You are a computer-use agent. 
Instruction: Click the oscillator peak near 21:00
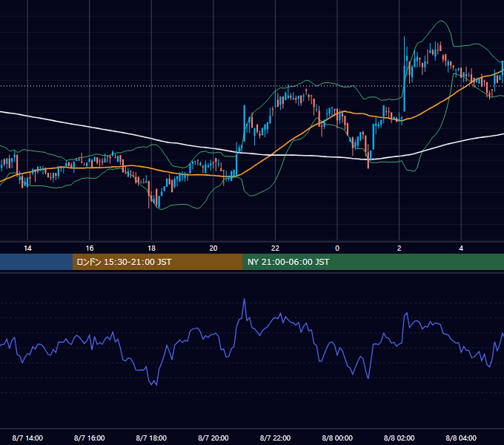pyautogui.click(x=245, y=300)
